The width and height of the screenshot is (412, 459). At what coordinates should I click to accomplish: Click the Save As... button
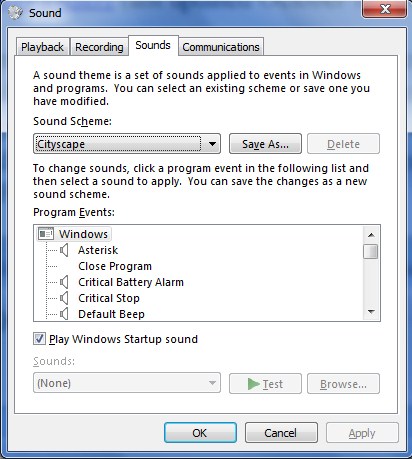pyautogui.click(x=265, y=144)
